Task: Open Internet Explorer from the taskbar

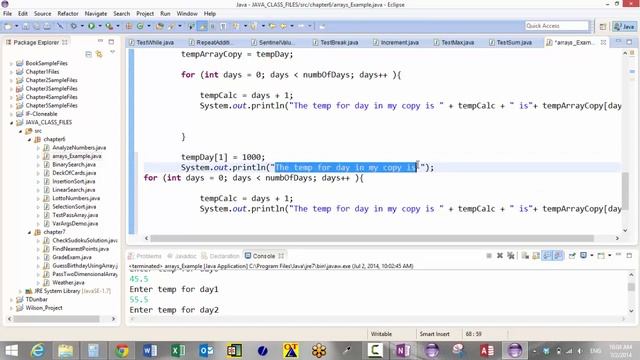Action: pyautogui.click(x=37, y=350)
